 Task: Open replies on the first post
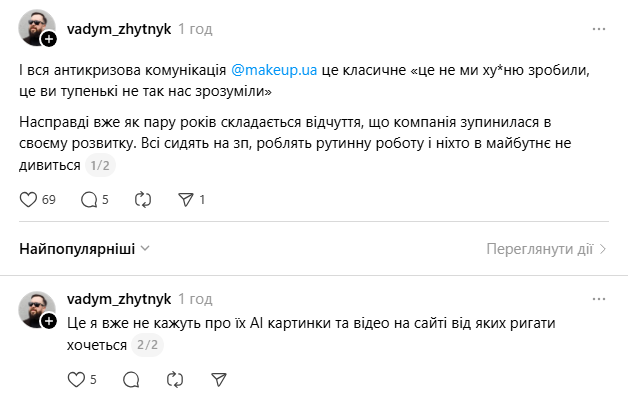tap(88, 200)
